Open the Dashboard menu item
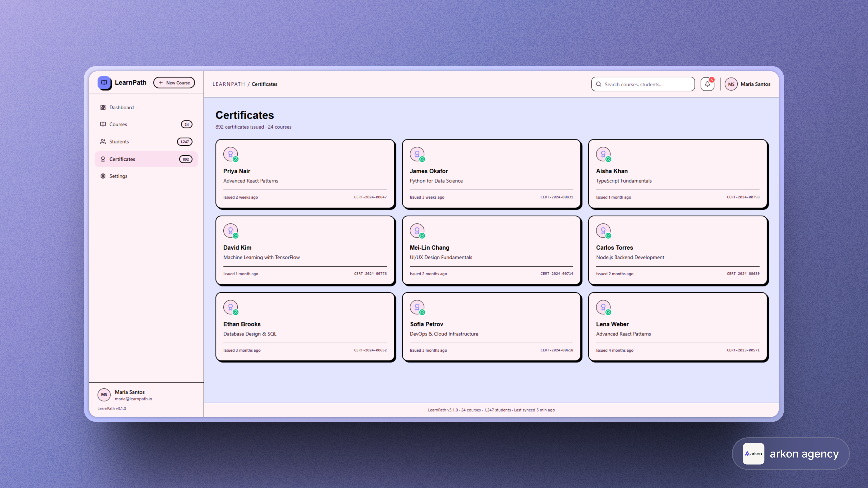This screenshot has width=868, height=488. pos(146,108)
